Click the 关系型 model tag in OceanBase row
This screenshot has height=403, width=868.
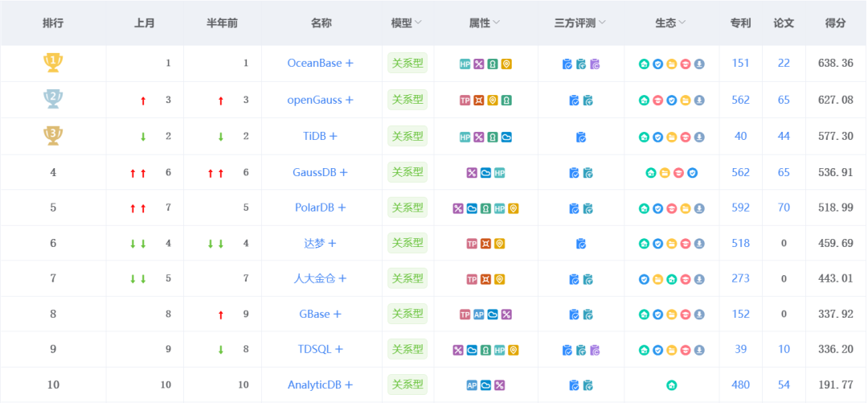coord(407,64)
